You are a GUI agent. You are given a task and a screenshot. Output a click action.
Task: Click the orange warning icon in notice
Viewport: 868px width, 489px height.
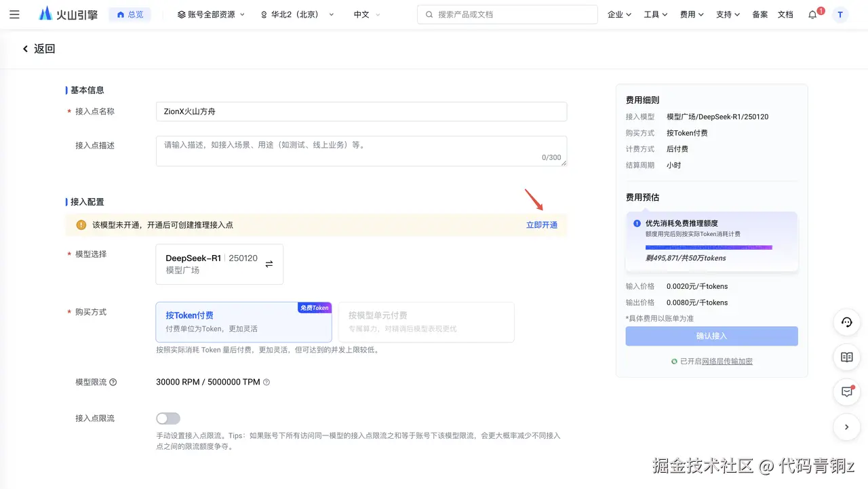point(81,225)
